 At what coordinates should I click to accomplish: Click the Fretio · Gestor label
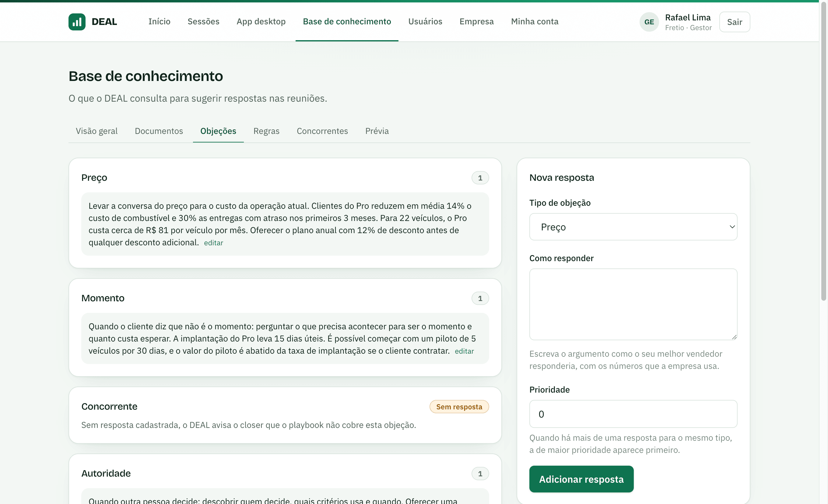point(688,28)
